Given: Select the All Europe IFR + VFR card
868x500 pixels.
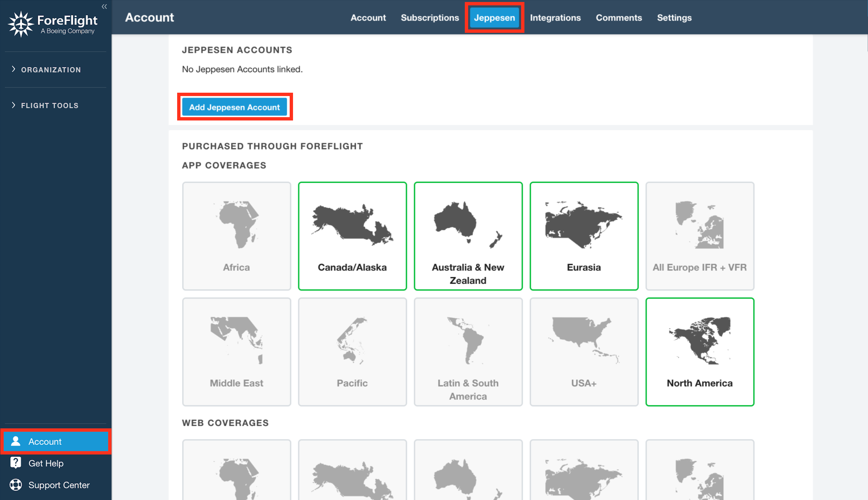Looking at the screenshot, I should coord(700,236).
